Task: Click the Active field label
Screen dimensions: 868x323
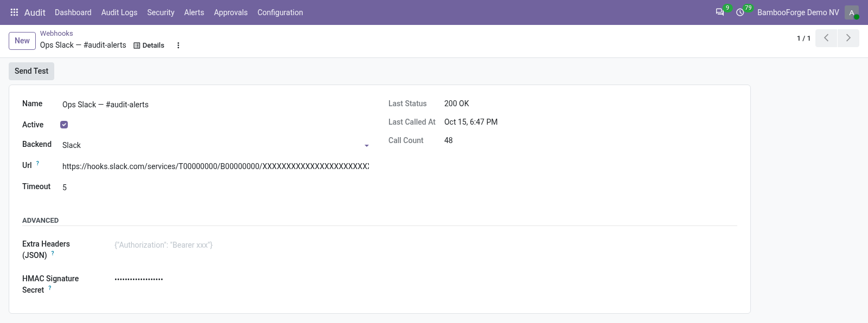Action: coord(33,125)
